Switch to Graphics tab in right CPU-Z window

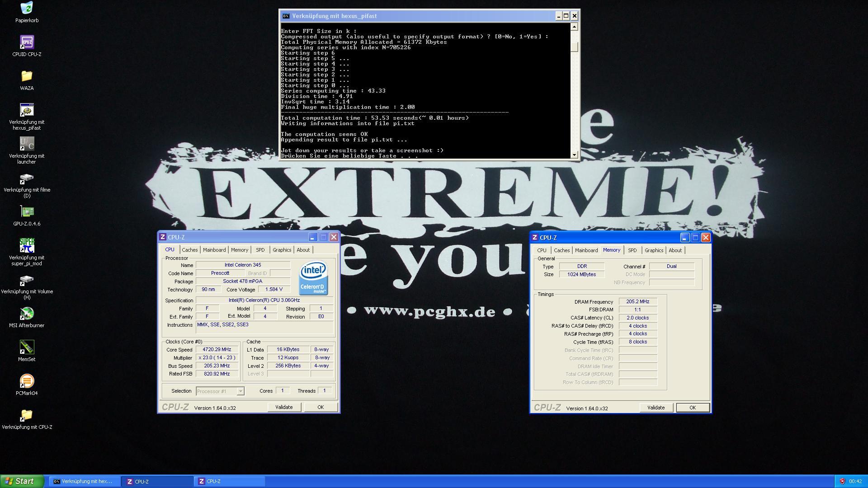654,250
